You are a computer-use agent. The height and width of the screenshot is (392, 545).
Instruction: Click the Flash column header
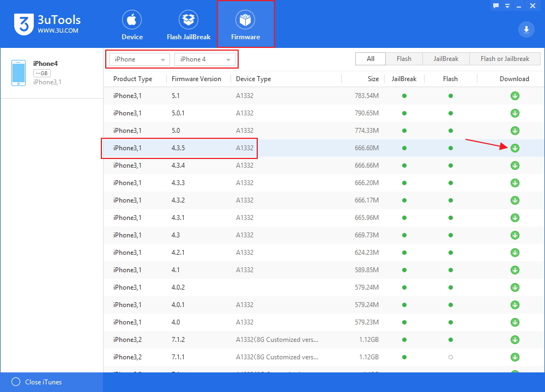(x=450, y=79)
